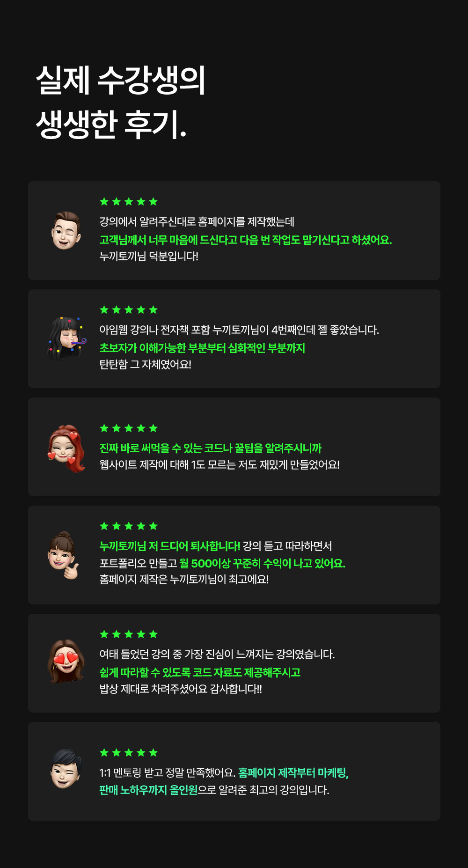The width and height of the screenshot is (468, 868).
Task: Click the review line 밥상 제대로 차려주셨어요 감사합니다
Action: [181, 689]
